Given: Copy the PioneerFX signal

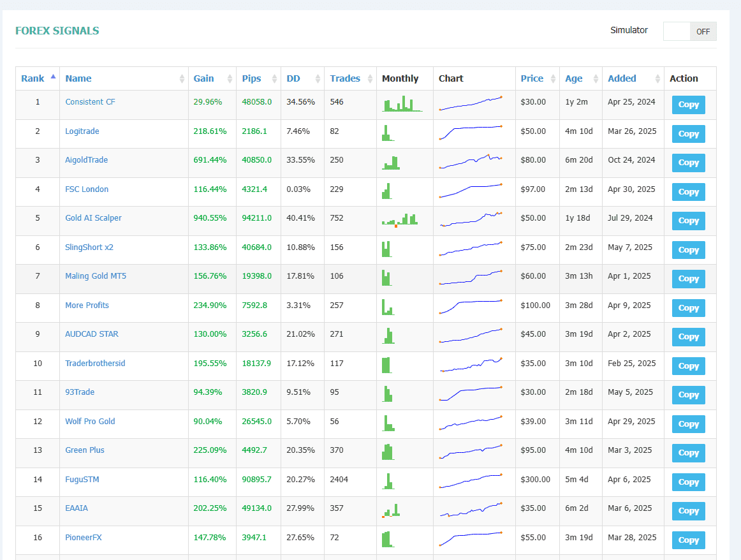Looking at the screenshot, I should (x=689, y=540).
